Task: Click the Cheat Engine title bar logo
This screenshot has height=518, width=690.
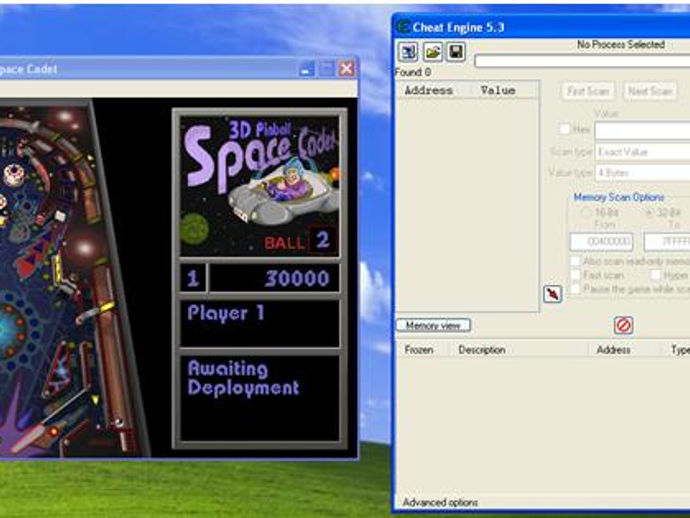Action: tap(403, 27)
